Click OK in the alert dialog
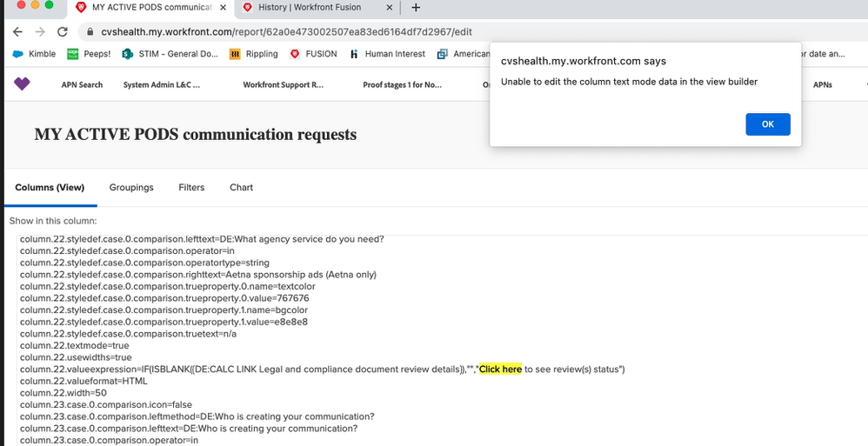 tap(767, 124)
